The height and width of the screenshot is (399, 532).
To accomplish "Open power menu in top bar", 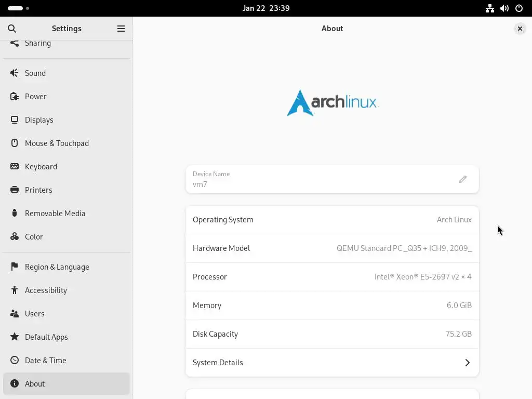I will [x=519, y=8].
